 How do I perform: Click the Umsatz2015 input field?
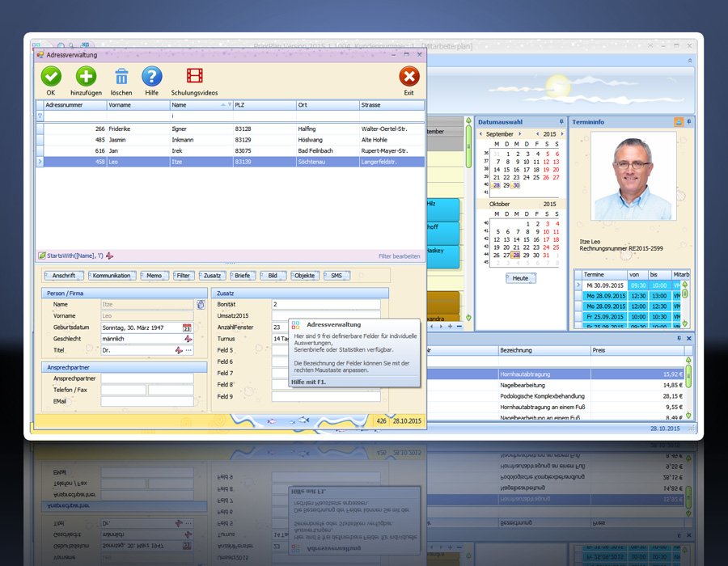[326, 315]
